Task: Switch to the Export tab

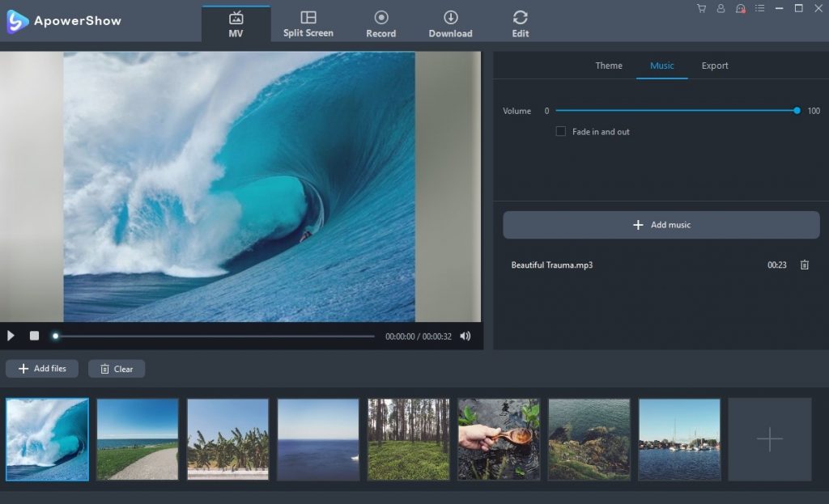Action: (715, 66)
